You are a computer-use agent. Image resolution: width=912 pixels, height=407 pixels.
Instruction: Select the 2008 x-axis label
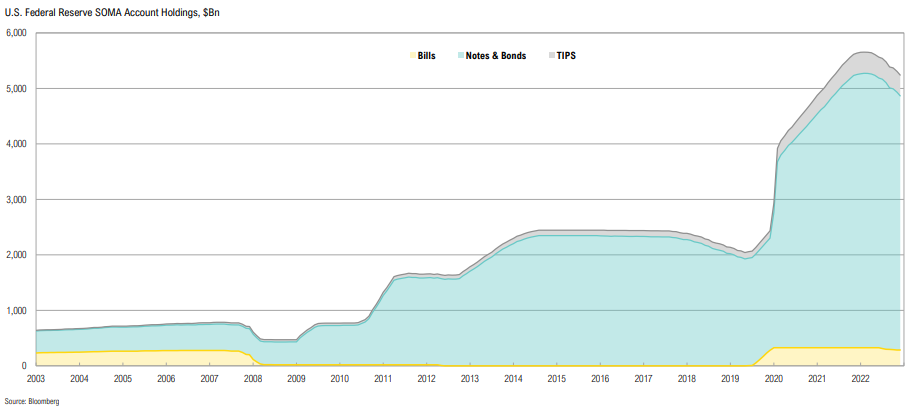click(x=253, y=380)
